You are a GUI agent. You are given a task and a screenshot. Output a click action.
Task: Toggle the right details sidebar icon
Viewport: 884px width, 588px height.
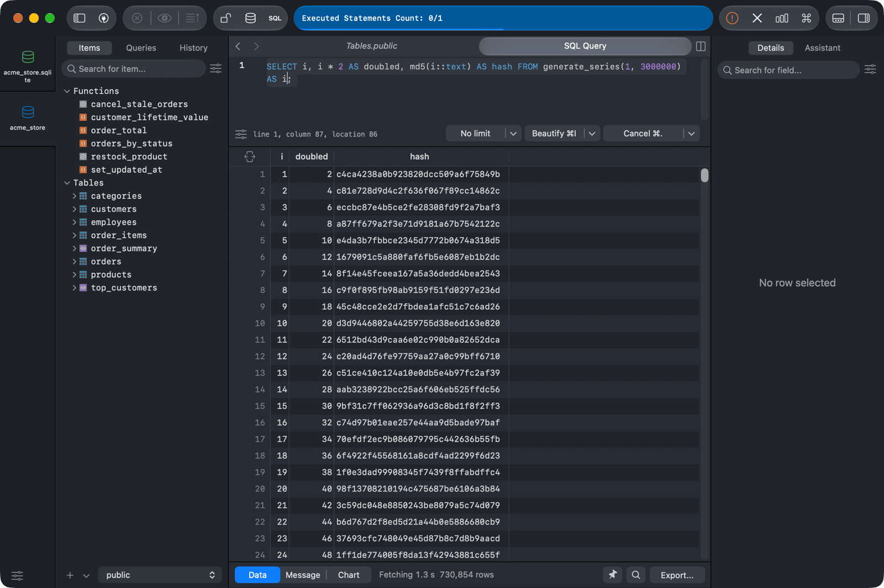point(864,18)
